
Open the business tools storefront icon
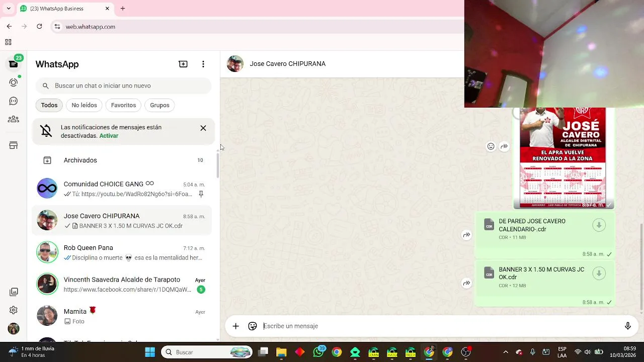(x=14, y=146)
